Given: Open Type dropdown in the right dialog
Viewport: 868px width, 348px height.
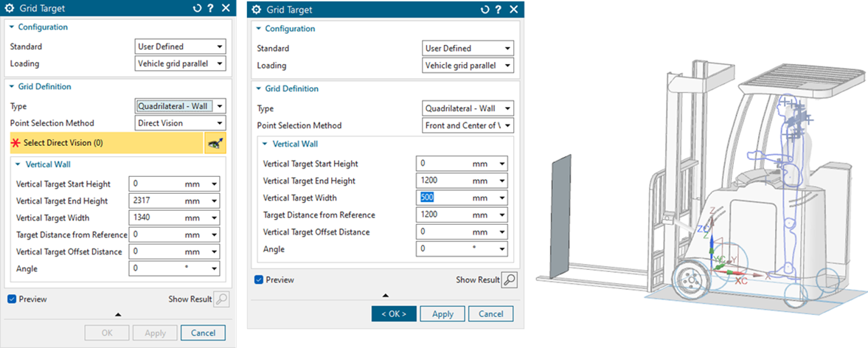Looking at the screenshot, I should click(468, 108).
